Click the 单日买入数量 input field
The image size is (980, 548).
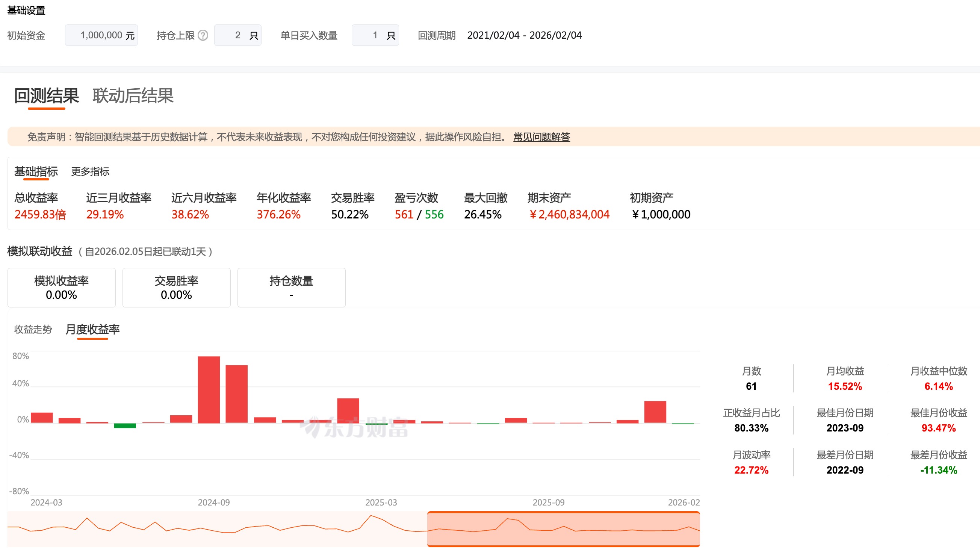pyautogui.click(x=375, y=35)
